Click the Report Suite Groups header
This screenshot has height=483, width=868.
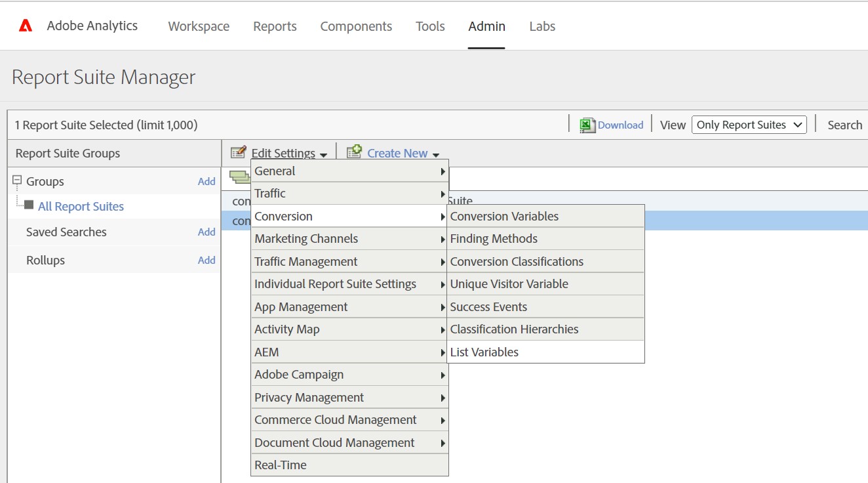pos(68,153)
